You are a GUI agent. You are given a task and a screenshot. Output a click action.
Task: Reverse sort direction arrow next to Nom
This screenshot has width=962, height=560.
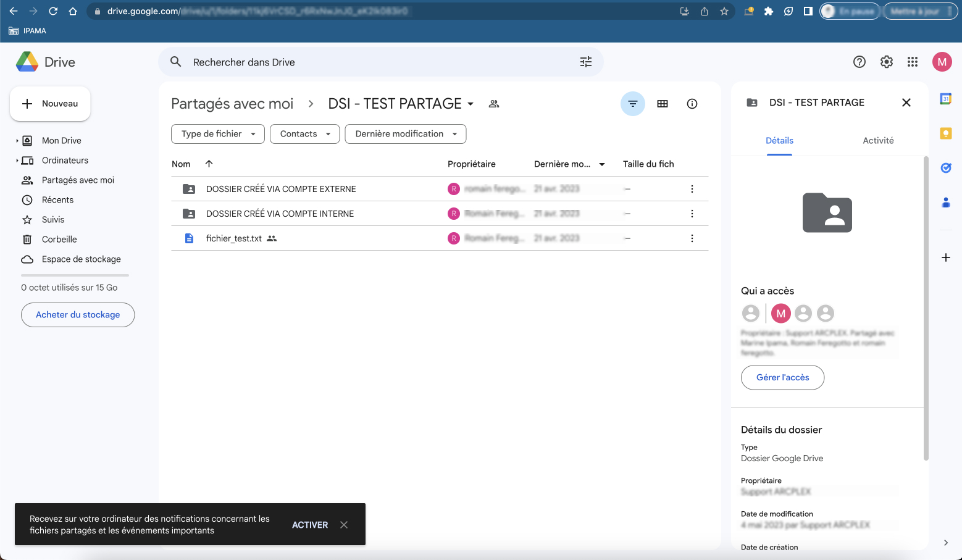[x=209, y=164]
